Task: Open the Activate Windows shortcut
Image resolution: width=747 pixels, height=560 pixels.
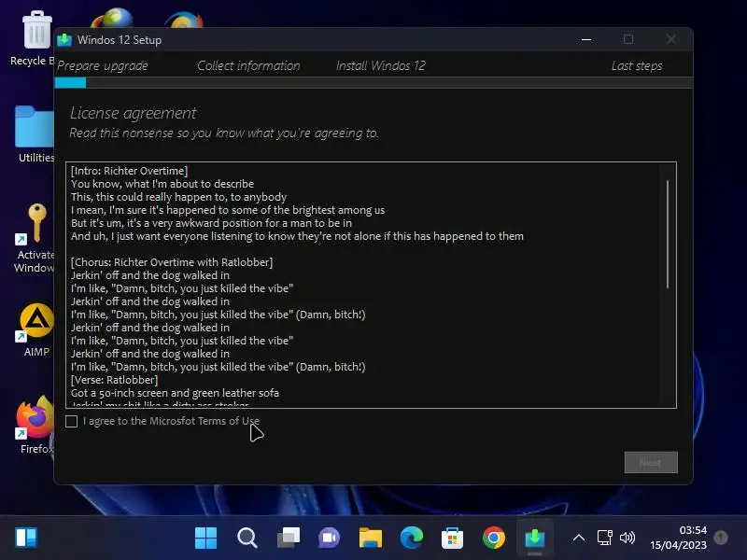Action: tap(35, 239)
